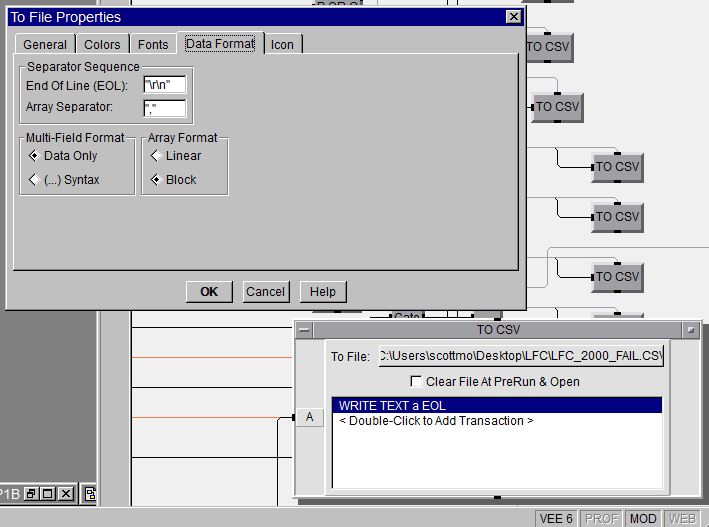Screen dimensions: 709x527
Task: Choose the (...) Syntax format option
Action: click(x=34, y=180)
